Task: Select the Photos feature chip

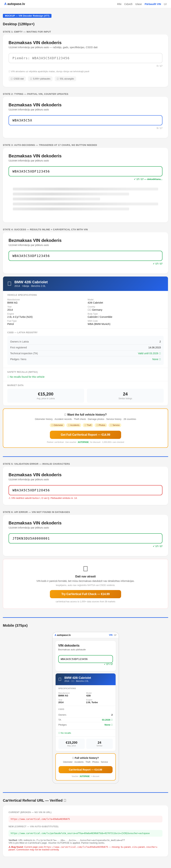Action: pos(101,425)
